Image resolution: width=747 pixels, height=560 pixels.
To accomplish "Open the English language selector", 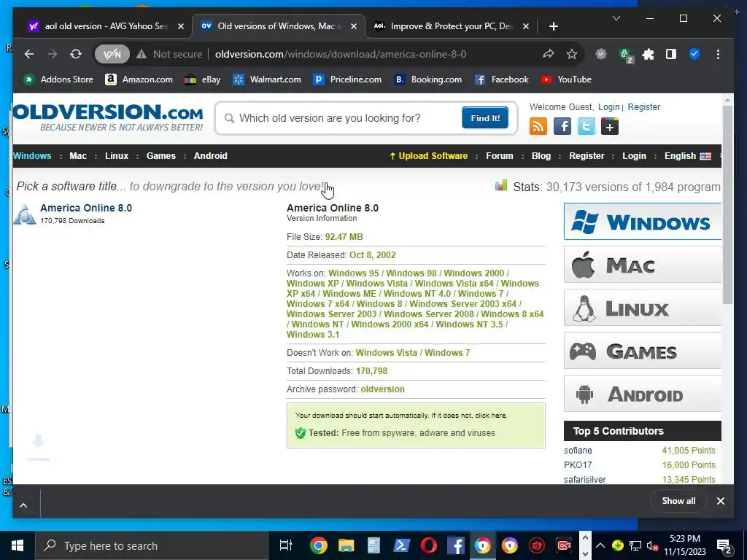I will 687,156.
